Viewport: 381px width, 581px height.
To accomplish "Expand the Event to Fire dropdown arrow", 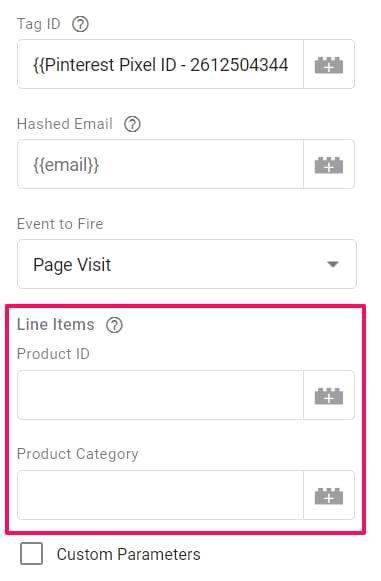I will pos(333,264).
